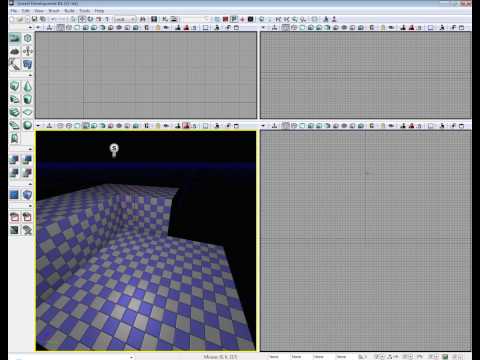Open the 3D viewport options dropdown arrow
Screen dimensions: 480x360
38,126
